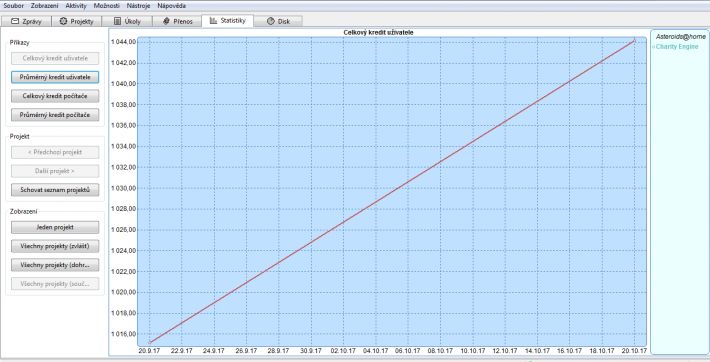Open the Nápověda menu

pos(172,6)
